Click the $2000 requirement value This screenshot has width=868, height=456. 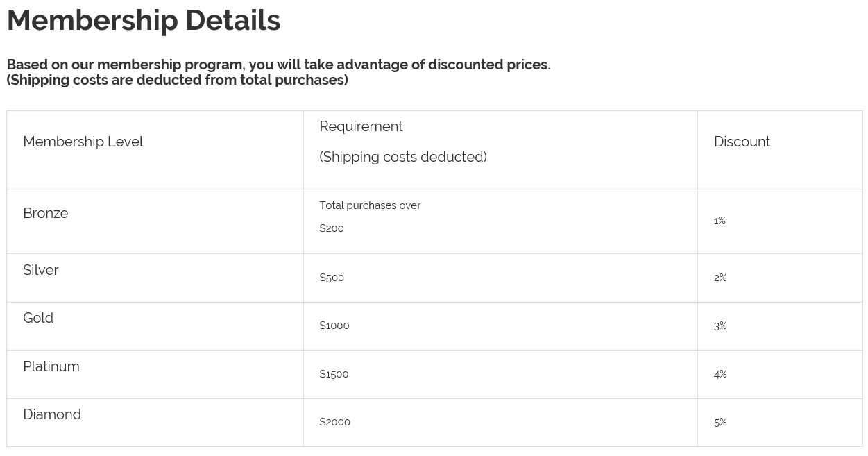(x=334, y=422)
